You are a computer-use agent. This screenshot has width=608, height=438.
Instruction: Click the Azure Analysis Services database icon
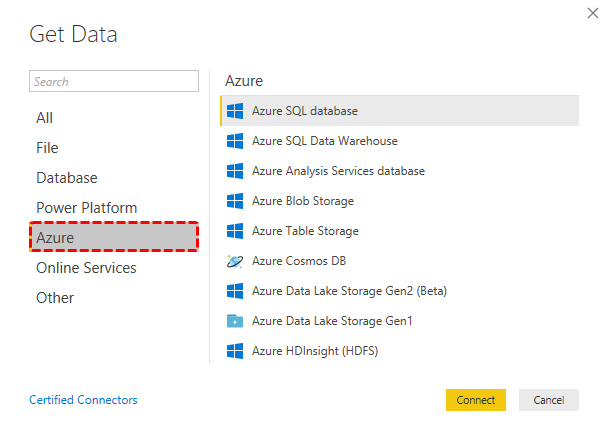tap(235, 171)
